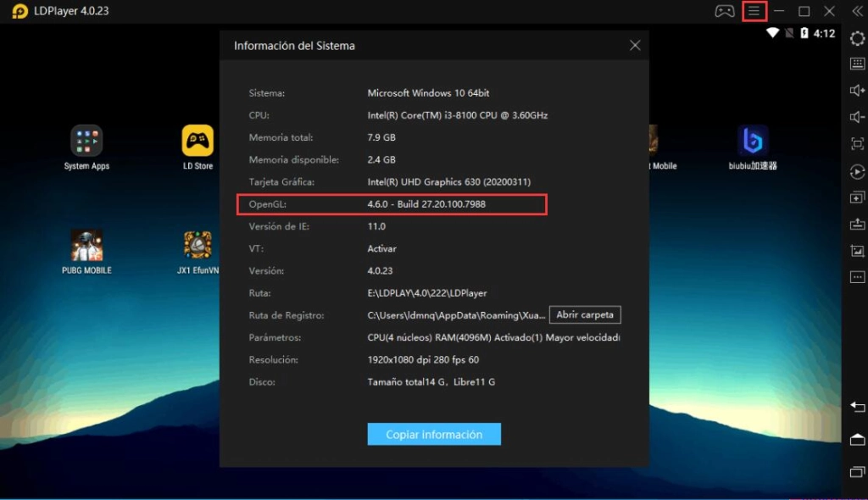Minimize the LDPlayer window
The height and width of the screenshot is (500, 868).
click(779, 10)
